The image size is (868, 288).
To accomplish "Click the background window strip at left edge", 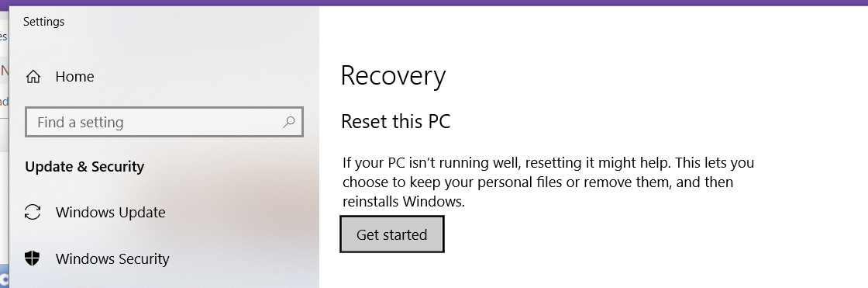I will (x=4, y=144).
